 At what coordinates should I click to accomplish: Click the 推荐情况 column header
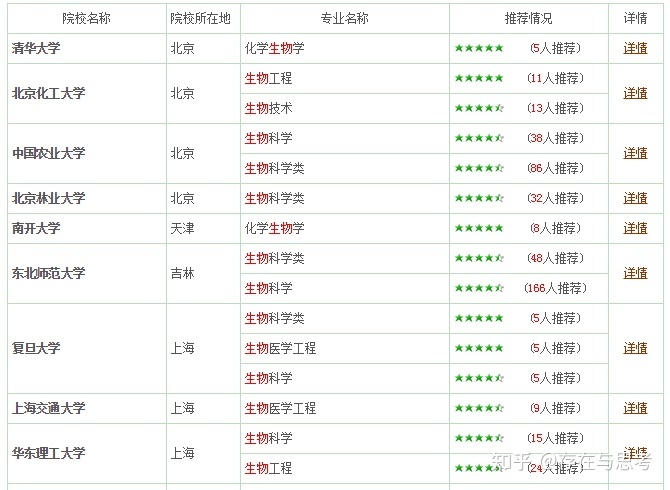529,18
